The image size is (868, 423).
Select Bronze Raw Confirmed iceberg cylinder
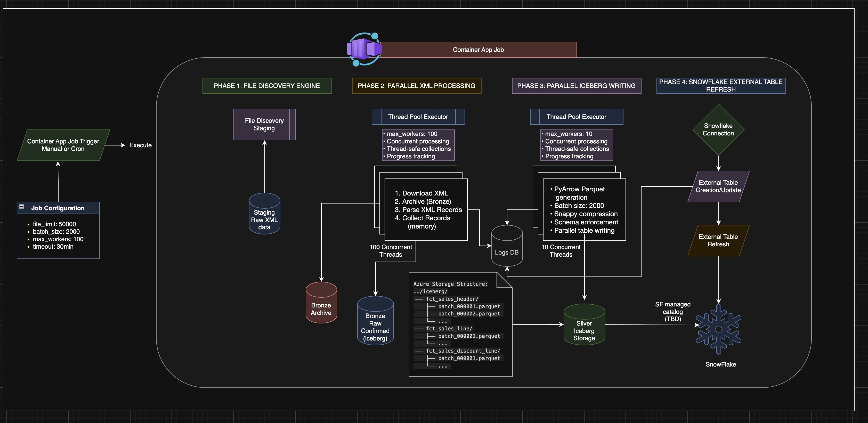(x=375, y=321)
